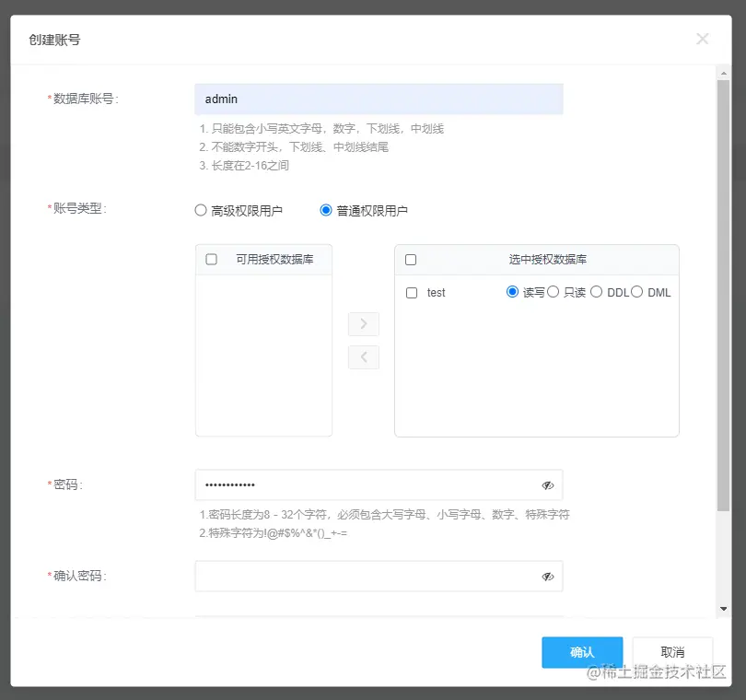Screen dimensions: 746x700
Task: Select the 普通权限用户 radio option
Action: [326, 210]
